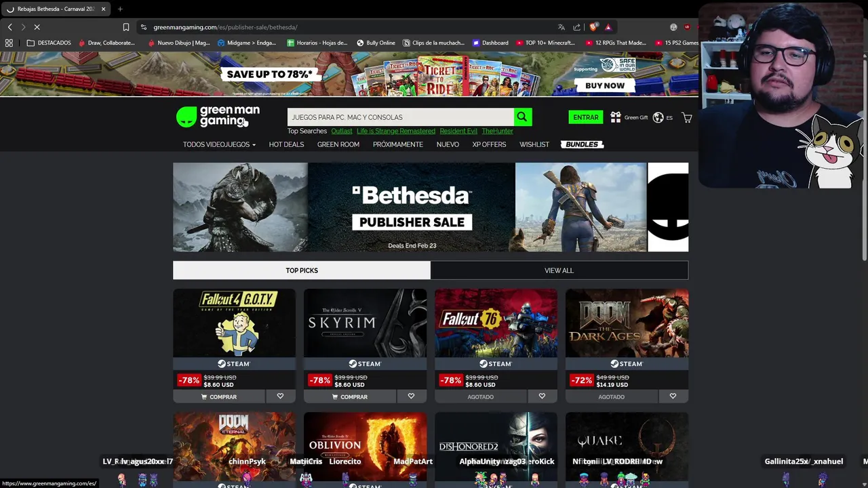Open the GREEN ROOM menu item

point(338,144)
